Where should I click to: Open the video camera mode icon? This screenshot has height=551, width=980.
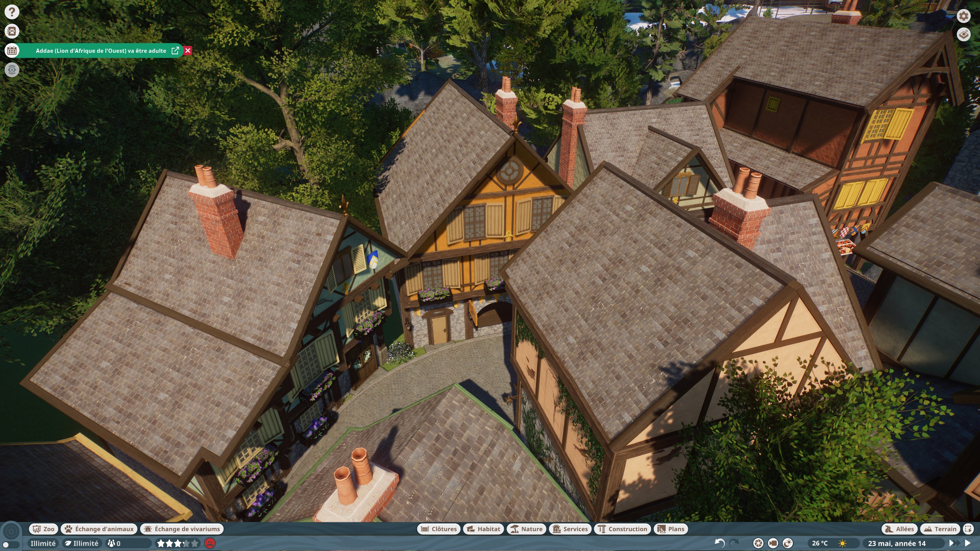pyautogui.click(x=773, y=543)
